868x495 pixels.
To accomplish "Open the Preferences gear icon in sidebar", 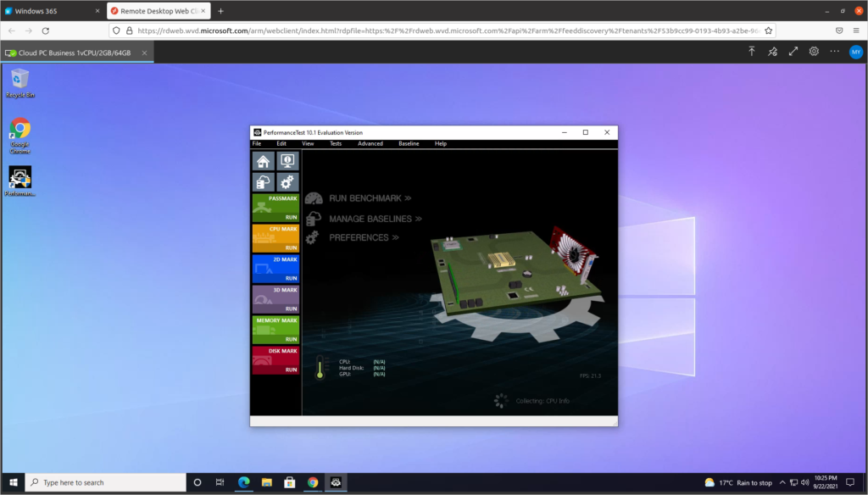I will [x=287, y=182].
